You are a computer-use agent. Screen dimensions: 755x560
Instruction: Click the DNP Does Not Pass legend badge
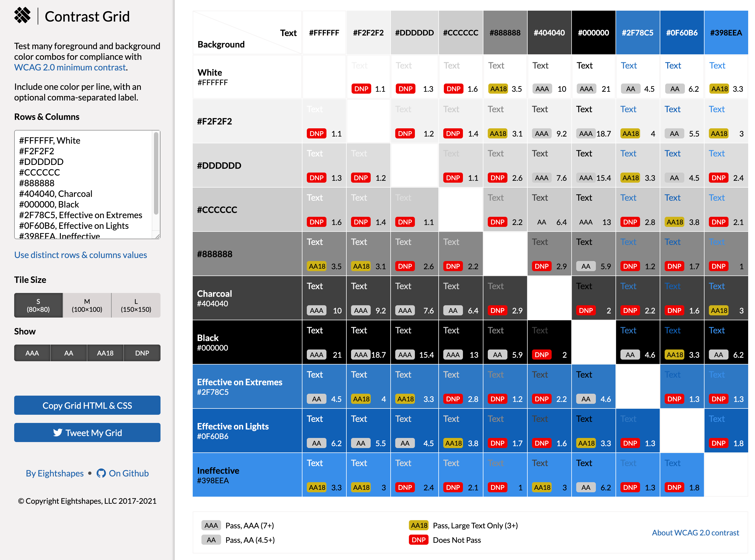pyautogui.click(x=418, y=540)
